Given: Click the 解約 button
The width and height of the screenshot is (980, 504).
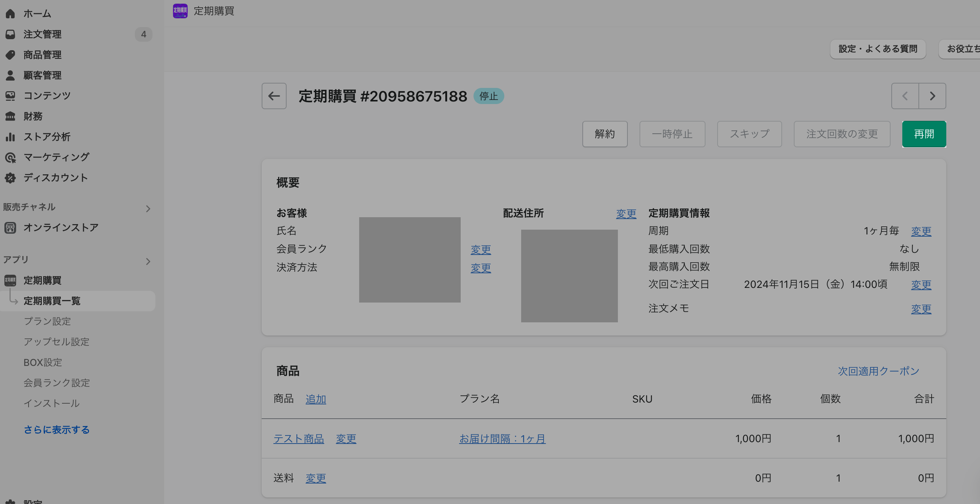Looking at the screenshot, I should (x=604, y=134).
